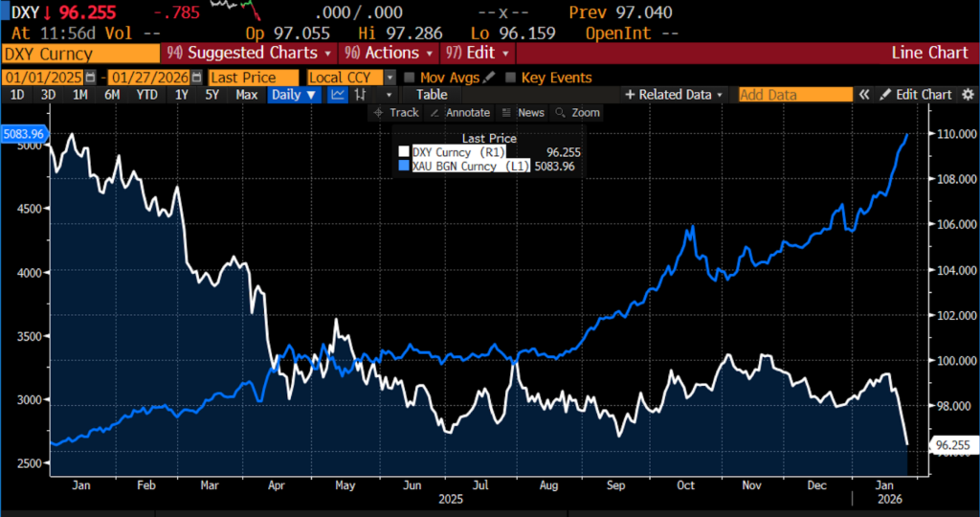Image resolution: width=980 pixels, height=517 pixels.
Task: Open the Actions menu
Action: (x=390, y=53)
